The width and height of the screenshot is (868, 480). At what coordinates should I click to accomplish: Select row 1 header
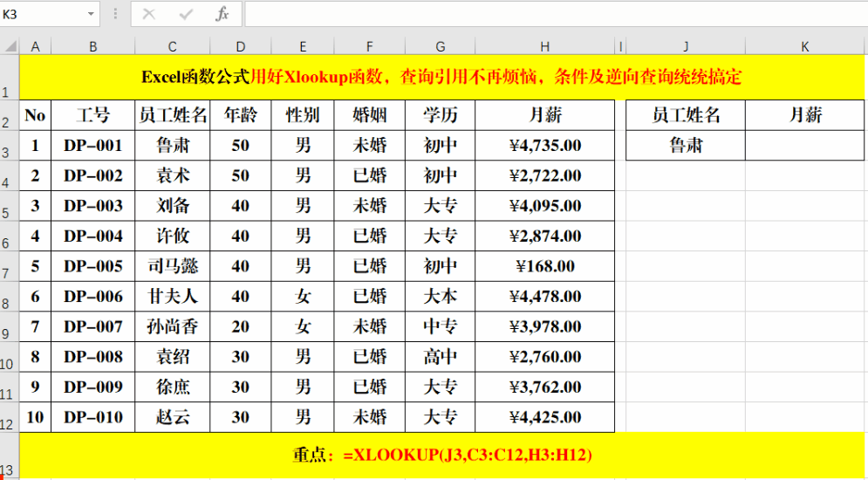(x=10, y=77)
